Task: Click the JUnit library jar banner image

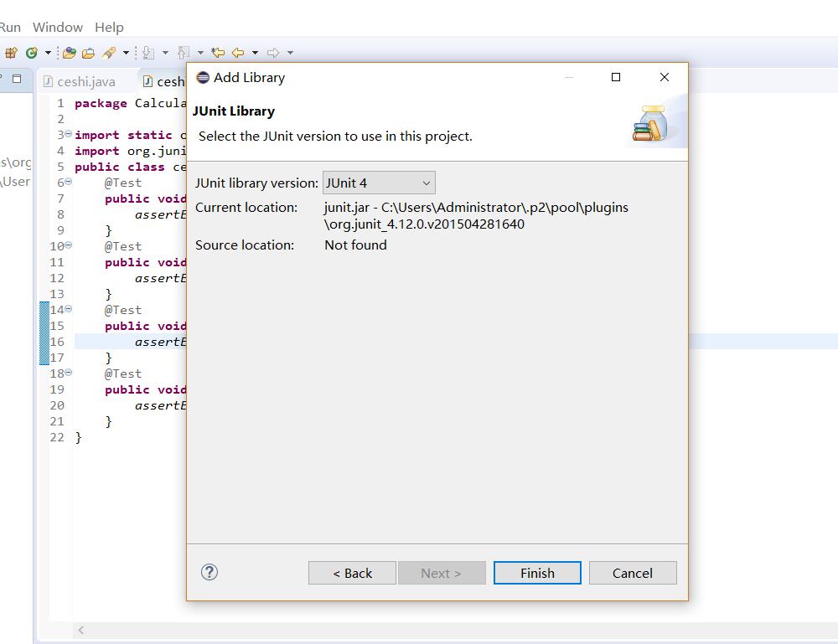Action: (x=651, y=123)
